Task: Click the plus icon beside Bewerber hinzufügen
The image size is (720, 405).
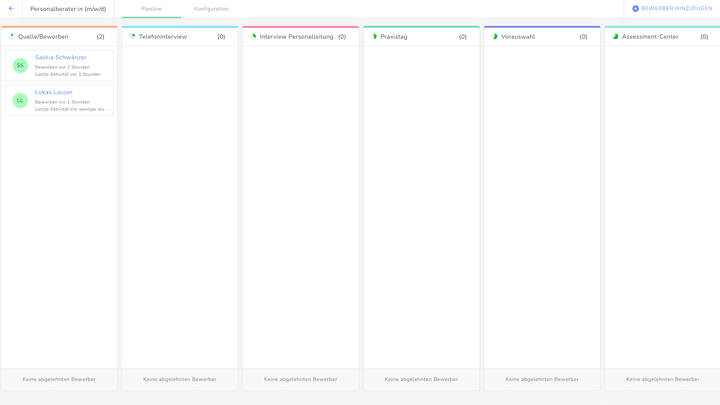Action: (635, 9)
